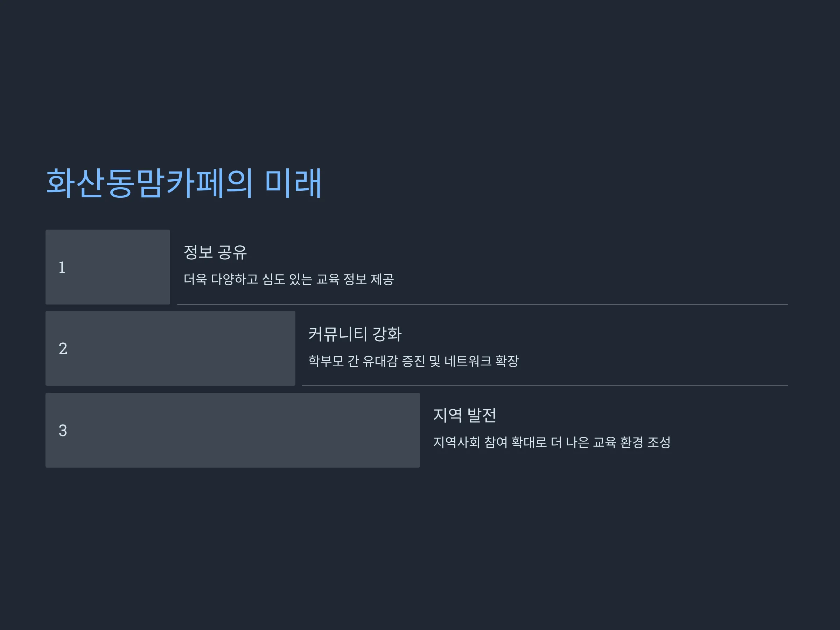
Task: Click the text 지역사회 참여 확대로 더 나은 교육 환경 조성
Action: 552,442
